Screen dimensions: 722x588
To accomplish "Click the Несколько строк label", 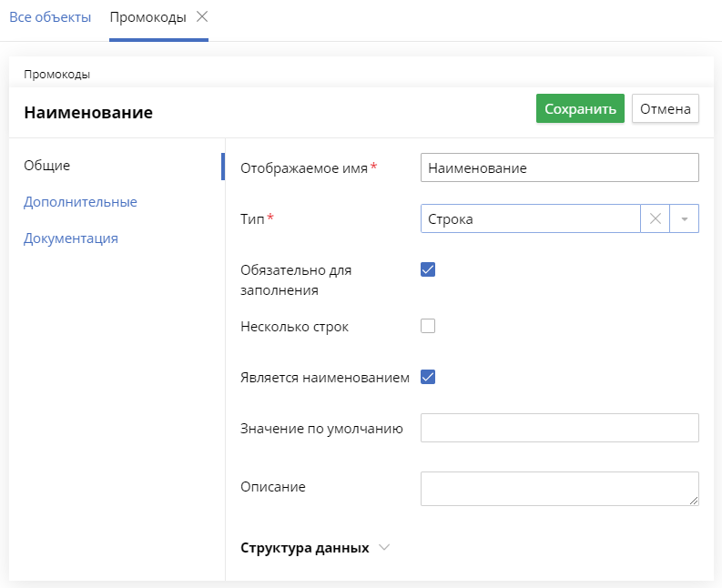I will (294, 327).
